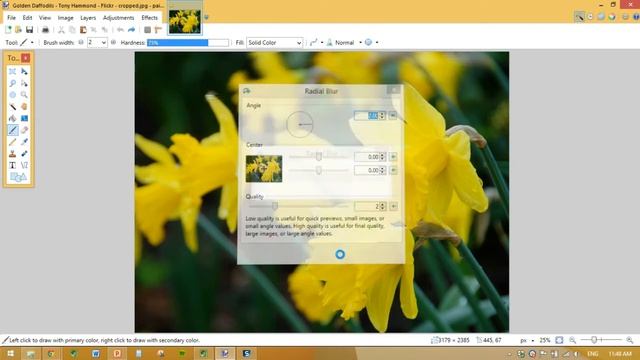The width and height of the screenshot is (640, 360).
Task: Open the View menu
Action: tap(45, 18)
